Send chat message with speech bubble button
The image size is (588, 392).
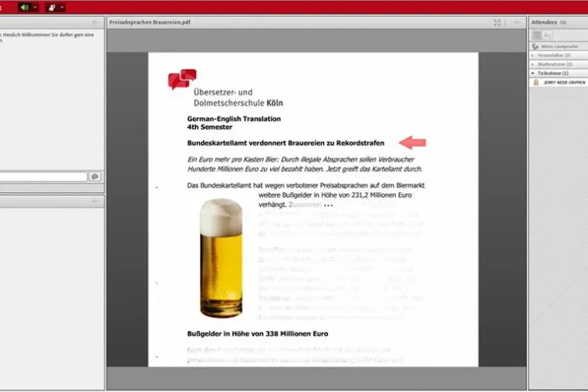[95, 176]
